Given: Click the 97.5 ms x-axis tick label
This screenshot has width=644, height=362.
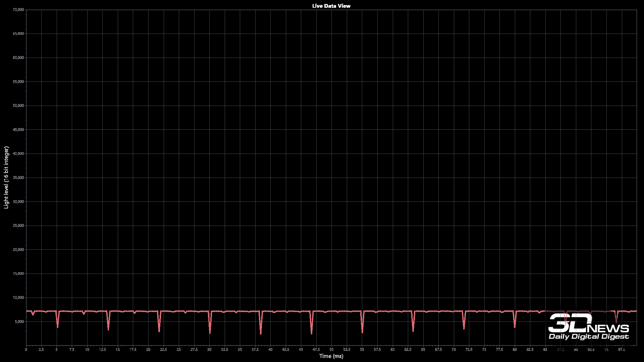Looking at the screenshot, I should pyautogui.click(x=622, y=350).
